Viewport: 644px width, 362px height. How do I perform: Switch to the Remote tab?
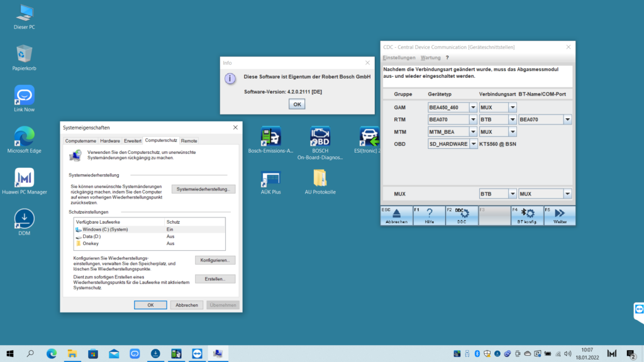(189, 141)
